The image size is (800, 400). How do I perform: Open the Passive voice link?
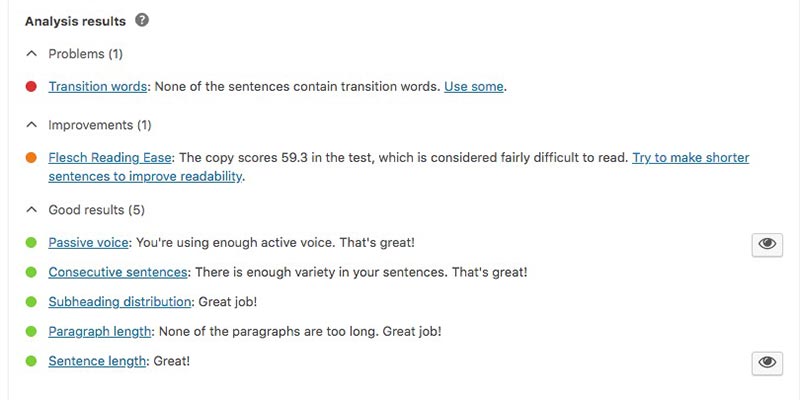88,243
